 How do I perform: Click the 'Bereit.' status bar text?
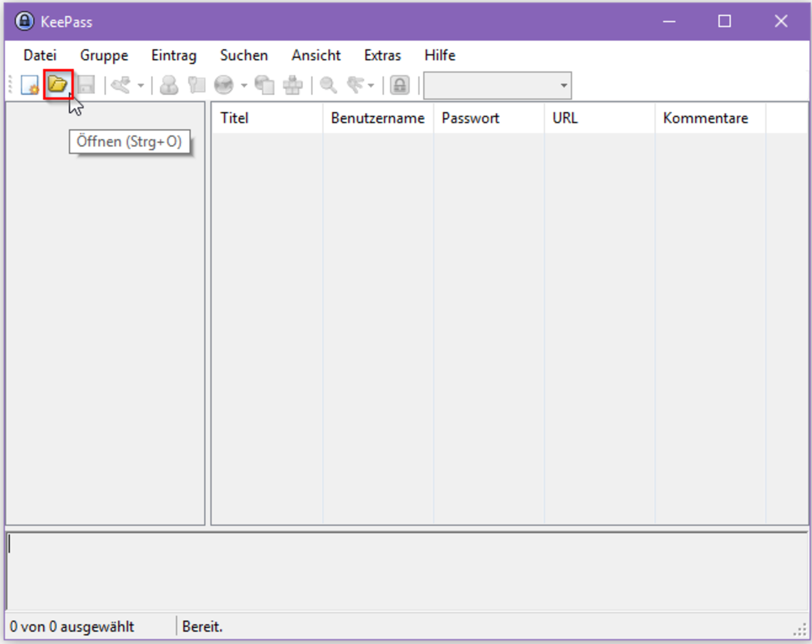coord(202,627)
